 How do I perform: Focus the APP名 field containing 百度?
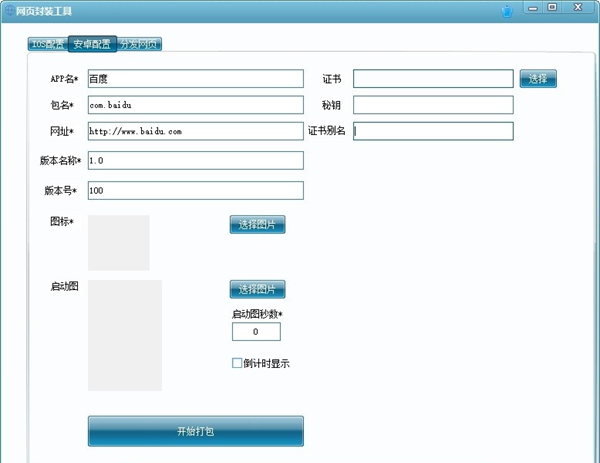[196, 78]
